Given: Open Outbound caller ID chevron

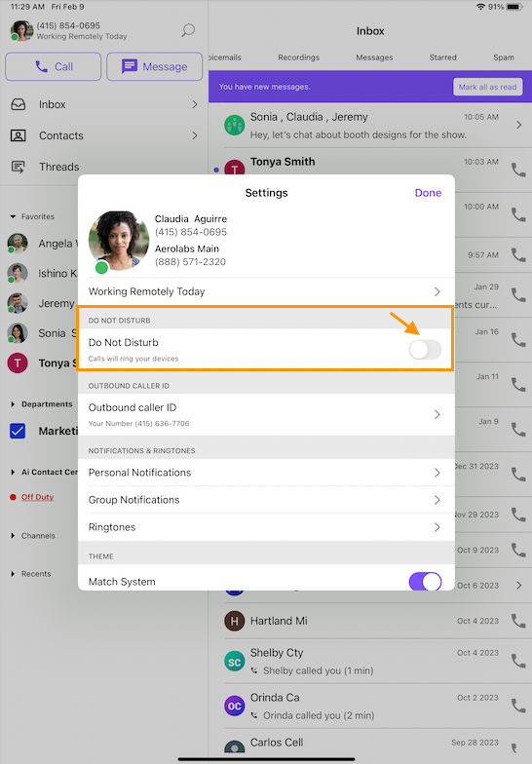Looking at the screenshot, I should coord(437,415).
